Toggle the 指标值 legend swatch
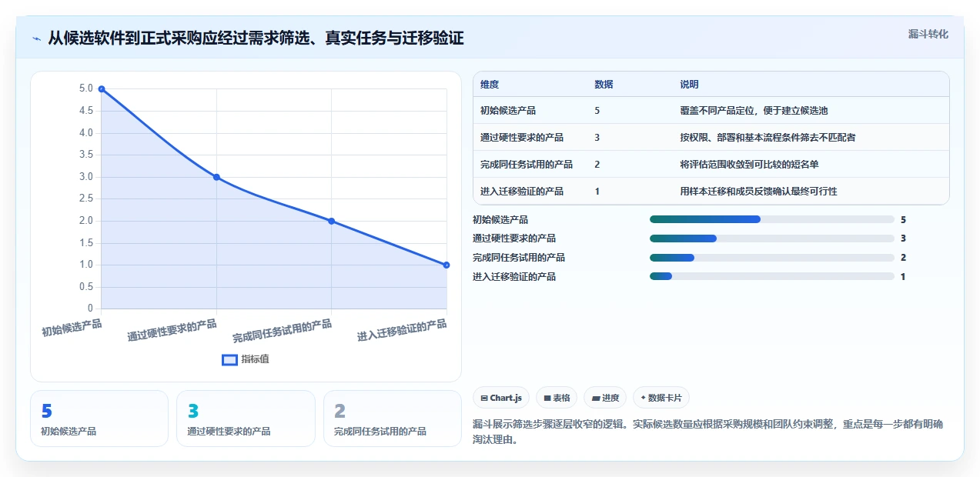 [x=229, y=359]
